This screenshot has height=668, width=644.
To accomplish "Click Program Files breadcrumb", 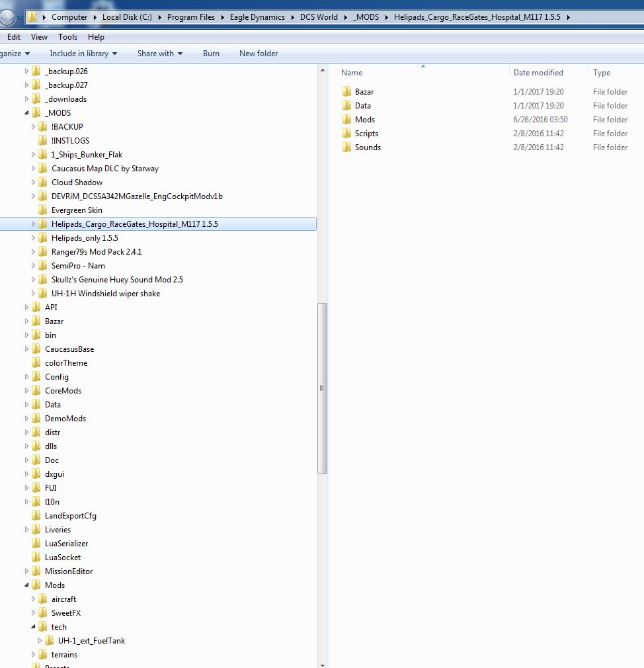I will (x=191, y=17).
